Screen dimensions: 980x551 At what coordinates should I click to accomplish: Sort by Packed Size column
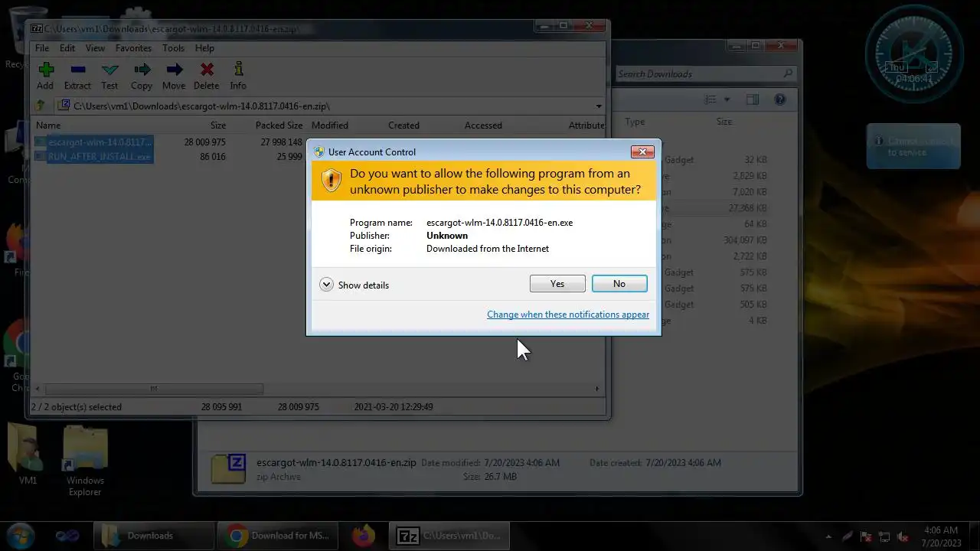(x=279, y=126)
